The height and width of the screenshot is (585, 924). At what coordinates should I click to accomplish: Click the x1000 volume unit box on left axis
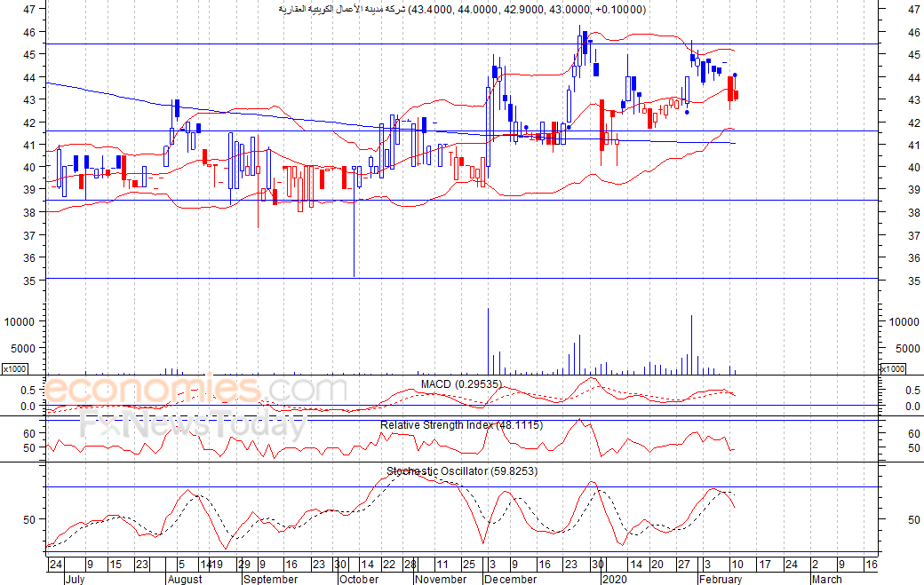[14, 368]
